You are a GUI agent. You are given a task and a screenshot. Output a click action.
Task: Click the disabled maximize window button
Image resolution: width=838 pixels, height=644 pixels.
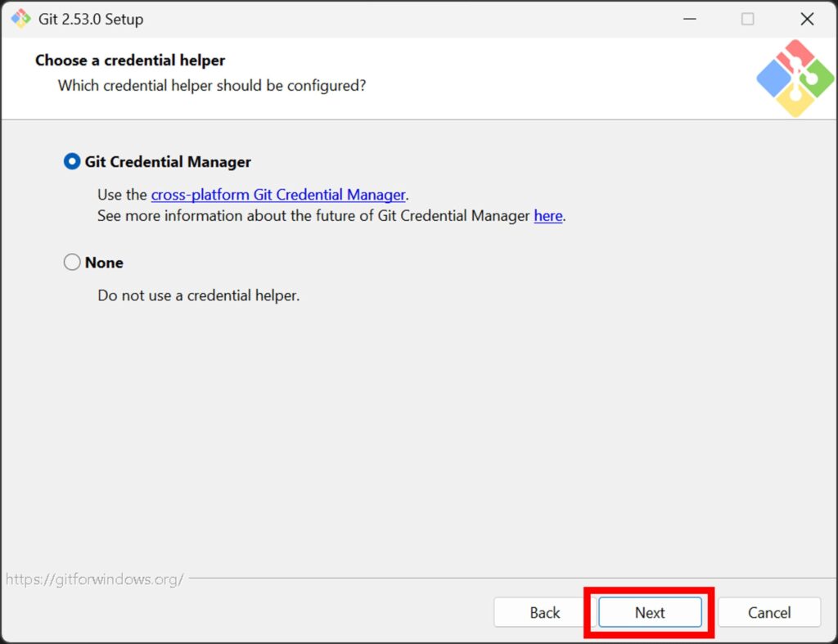coord(747,19)
